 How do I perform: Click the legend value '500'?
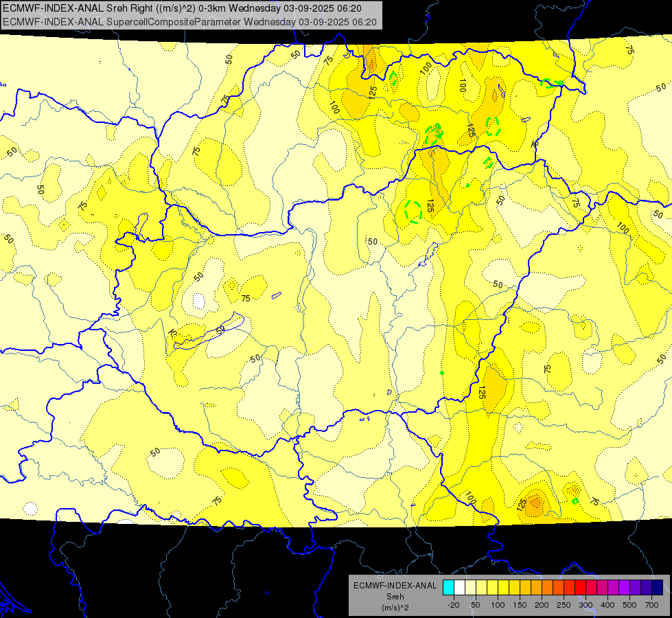point(629,605)
